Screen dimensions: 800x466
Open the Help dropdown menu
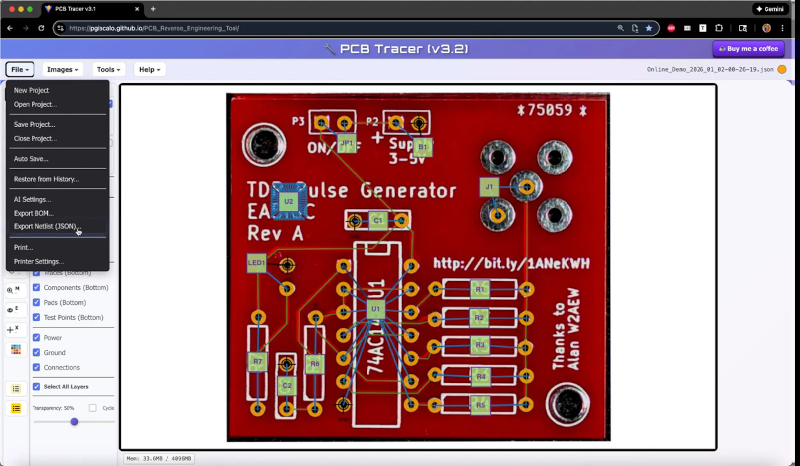(x=149, y=70)
